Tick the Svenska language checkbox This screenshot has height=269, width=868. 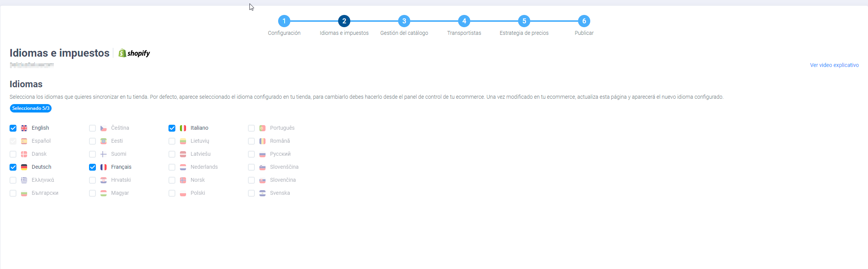click(251, 193)
